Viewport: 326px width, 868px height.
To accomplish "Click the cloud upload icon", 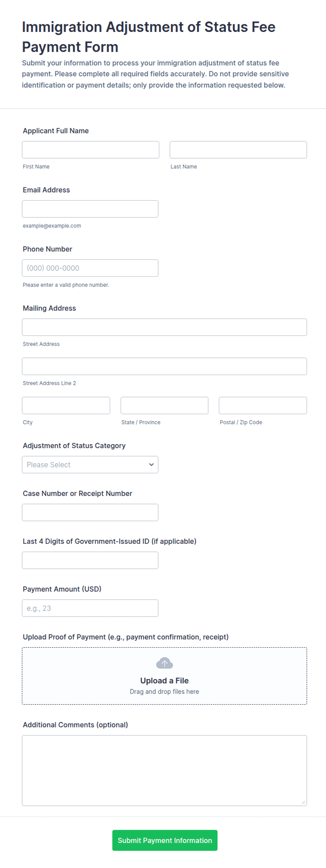I will pyautogui.click(x=164, y=663).
